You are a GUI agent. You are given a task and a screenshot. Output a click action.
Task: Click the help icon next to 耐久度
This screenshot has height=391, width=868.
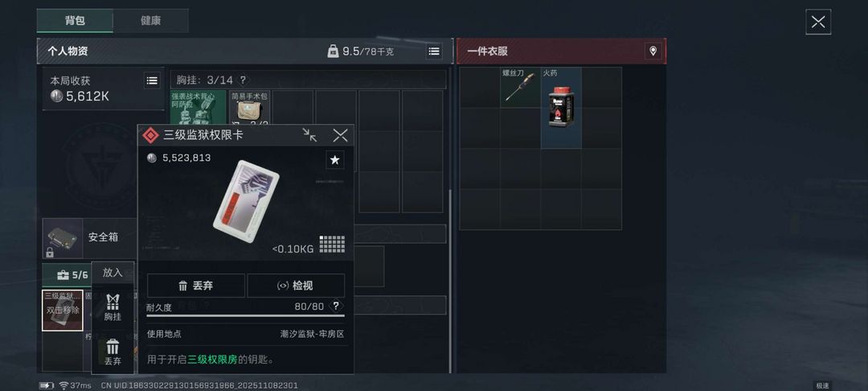coord(335,307)
